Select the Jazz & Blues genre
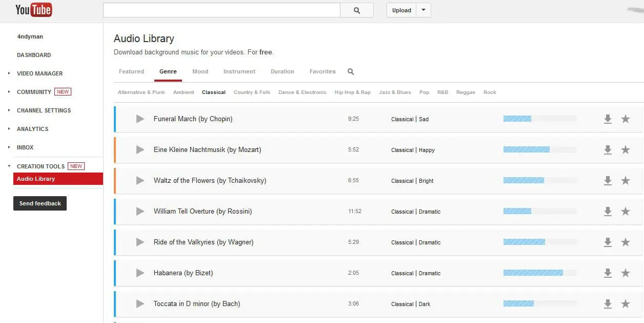 click(395, 92)
